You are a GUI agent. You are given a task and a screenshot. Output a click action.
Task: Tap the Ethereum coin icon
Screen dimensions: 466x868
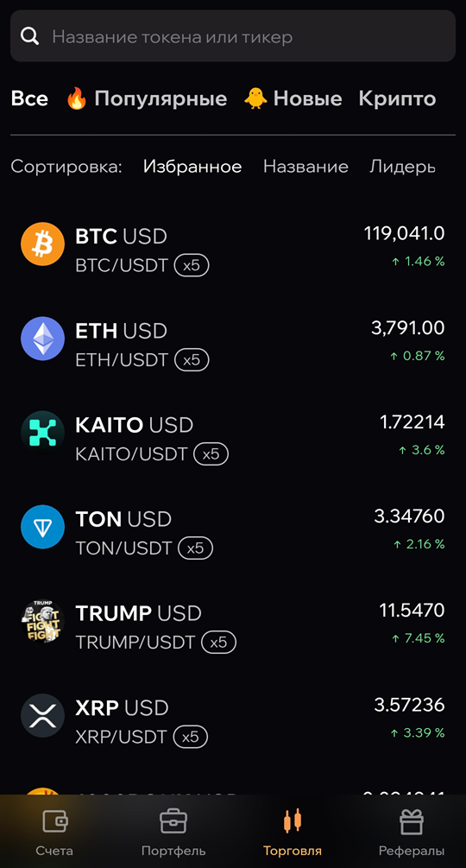pos(42,339)
